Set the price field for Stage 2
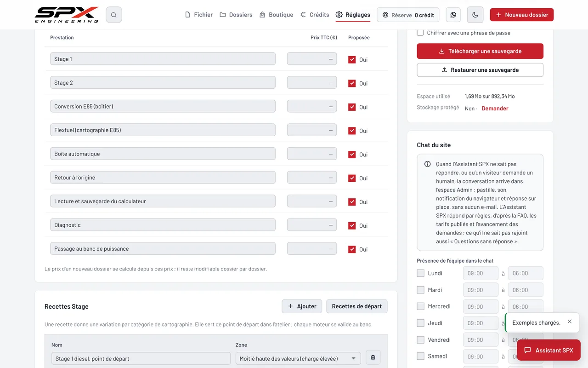 click(312, 83)
